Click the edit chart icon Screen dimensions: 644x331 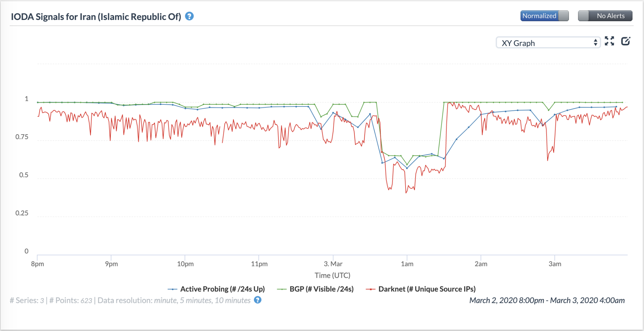click(626, 41)
